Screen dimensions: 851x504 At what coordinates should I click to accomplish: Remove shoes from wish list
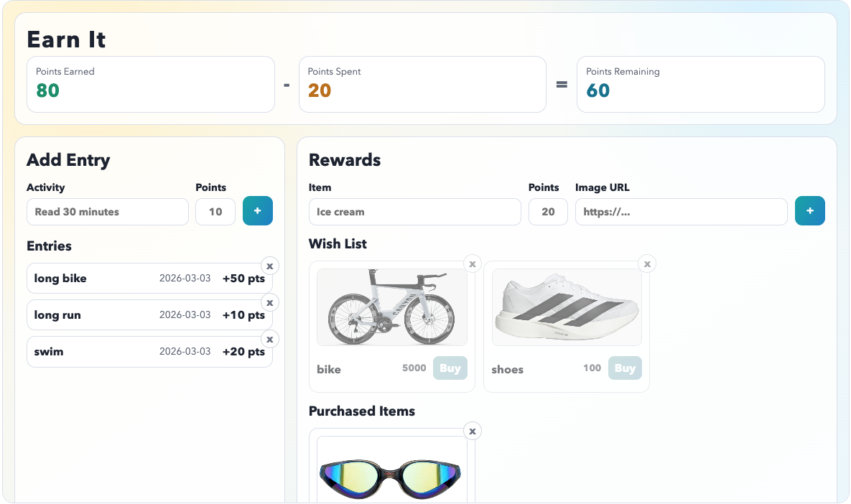[647, 264]
